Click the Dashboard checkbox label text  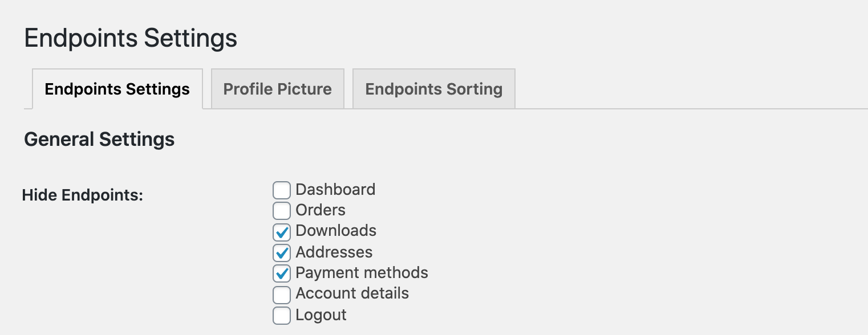(x=334, y=190)
